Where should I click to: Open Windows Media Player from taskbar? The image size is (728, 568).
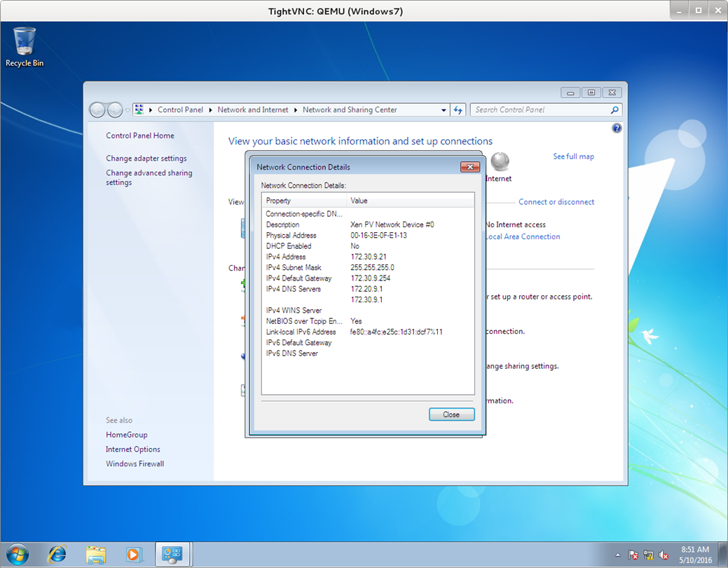pyautogui.click(x=133, y=554)
